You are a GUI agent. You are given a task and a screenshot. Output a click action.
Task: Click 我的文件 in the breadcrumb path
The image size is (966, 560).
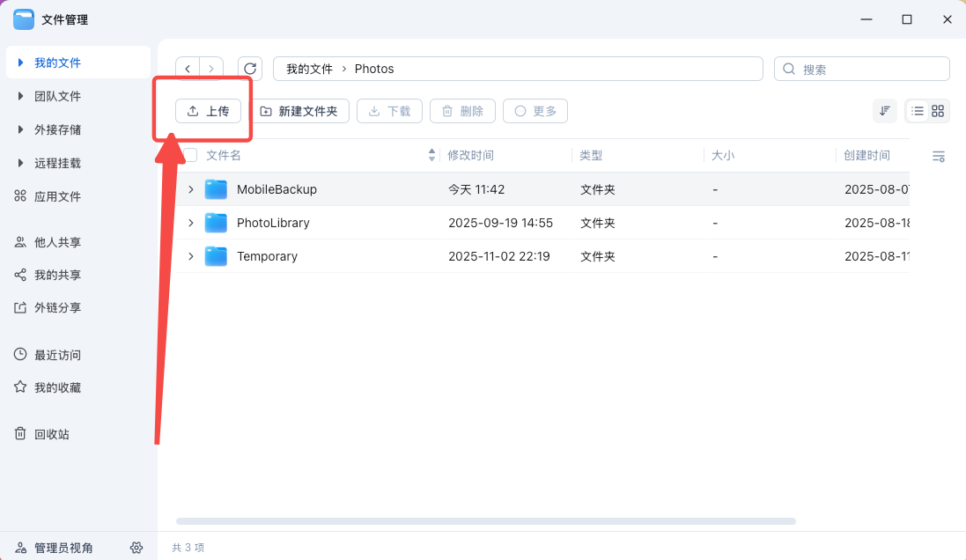309,69
